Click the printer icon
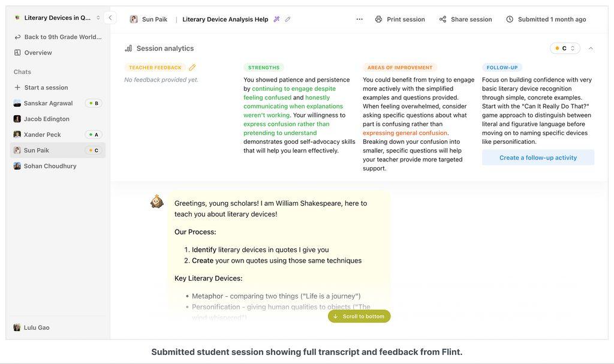The width and height of the screenshot is (614, 364). [378, 19]
